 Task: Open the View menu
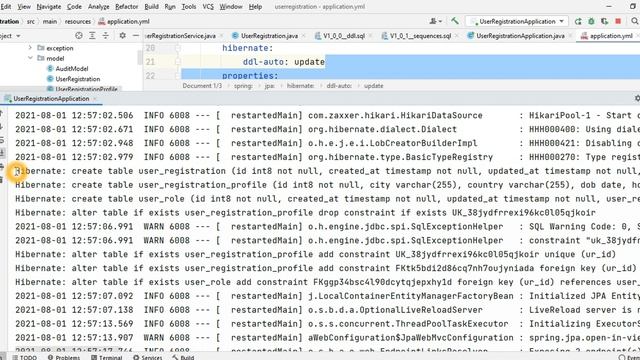coord(24,7)
